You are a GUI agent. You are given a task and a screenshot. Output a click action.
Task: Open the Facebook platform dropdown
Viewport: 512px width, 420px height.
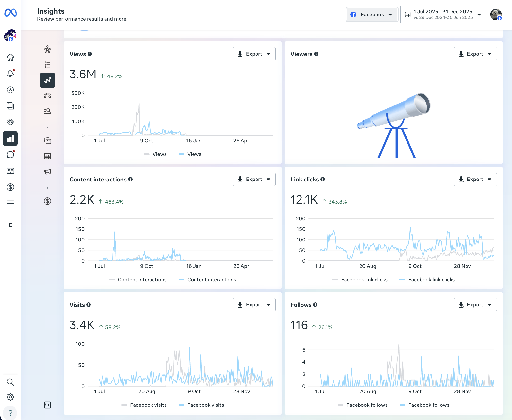coord(372,15)
